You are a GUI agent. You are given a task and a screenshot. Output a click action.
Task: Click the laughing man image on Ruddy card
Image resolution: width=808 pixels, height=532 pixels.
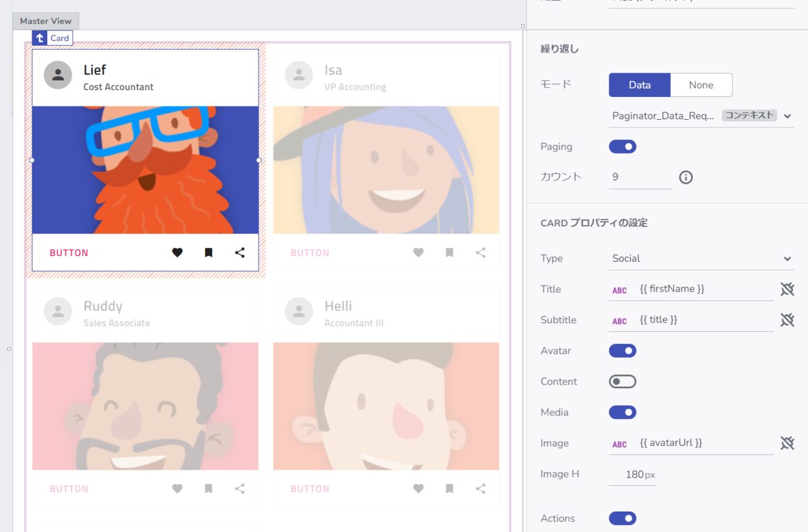(x=145, y=406)
